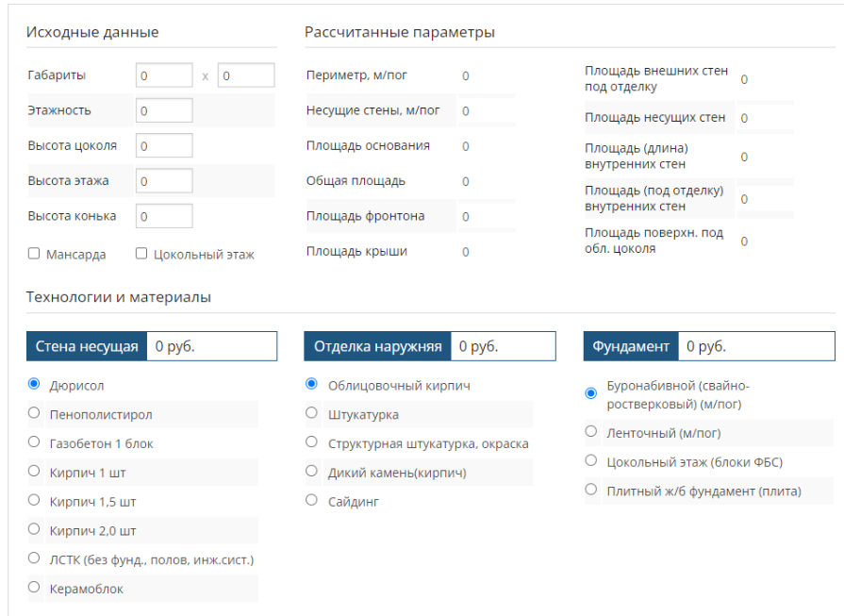
Task: Choose Плитный ж/б фундамент option
Action: (x=591, y=490)
